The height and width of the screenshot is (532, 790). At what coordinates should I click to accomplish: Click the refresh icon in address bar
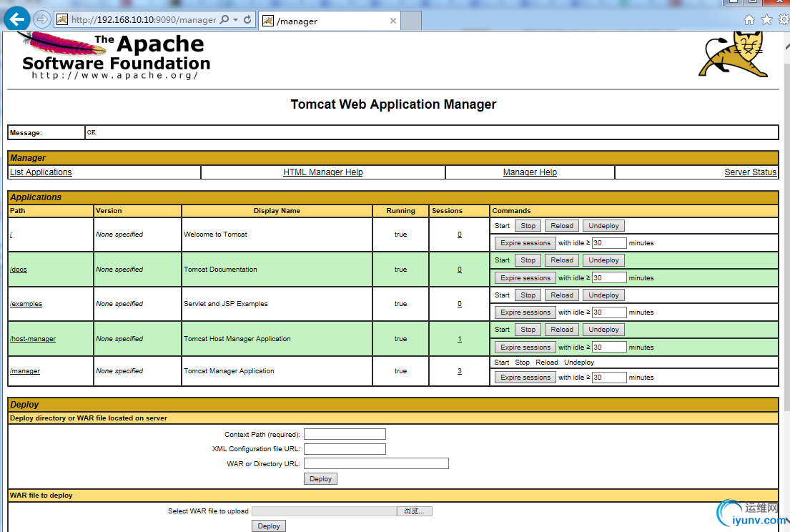tap(247, 20)
